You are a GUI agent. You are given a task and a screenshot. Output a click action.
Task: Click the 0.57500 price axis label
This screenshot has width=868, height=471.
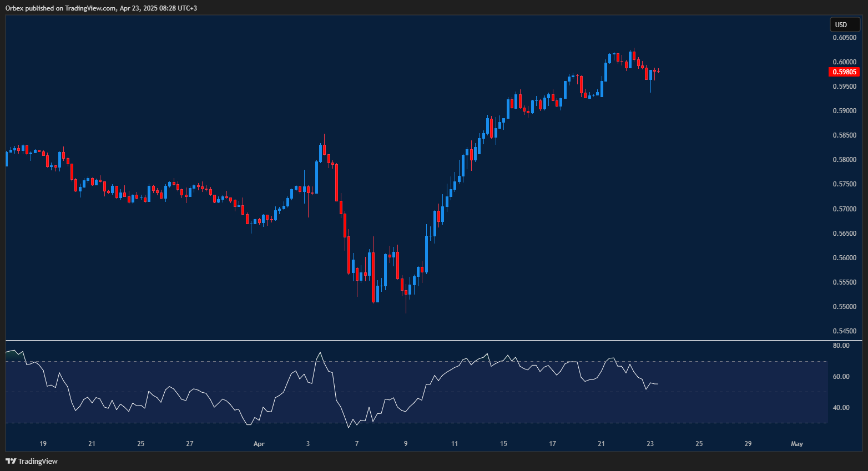[844, 184]
